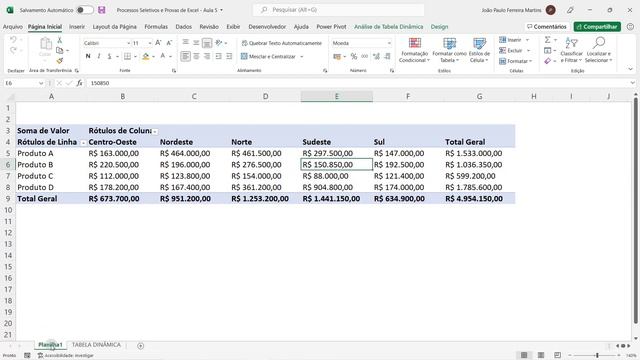Click the Compartilhar button
Viewport: 640px width, 360px height.
597,27
